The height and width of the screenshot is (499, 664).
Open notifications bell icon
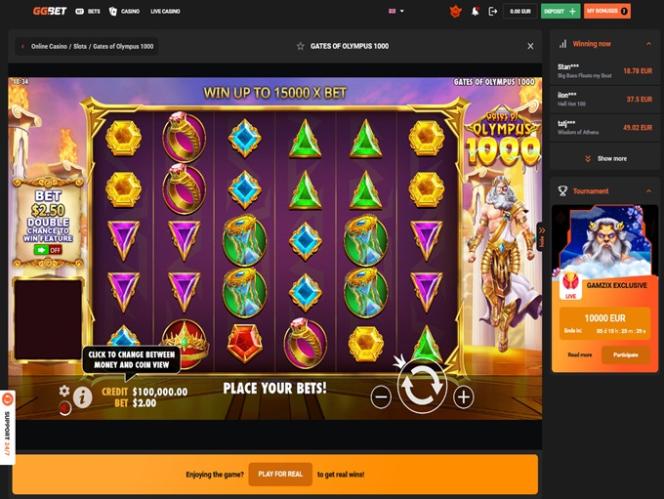click(x=475, y=11)
